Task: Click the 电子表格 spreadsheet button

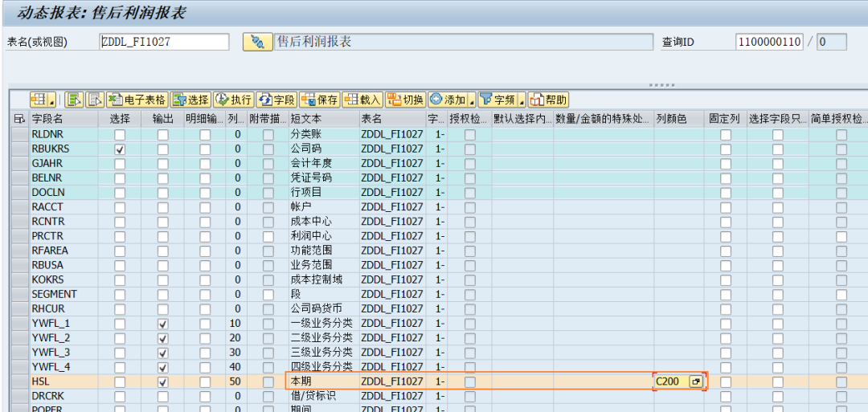Action: click(x=137, y=100)
